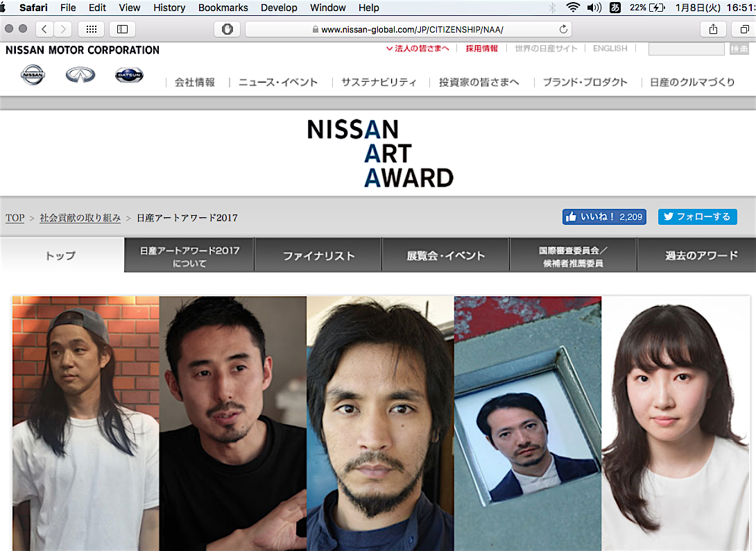
Task: Open finalist photo of man in black shirt
Action: pyautogui.click(x=233, y=423)
